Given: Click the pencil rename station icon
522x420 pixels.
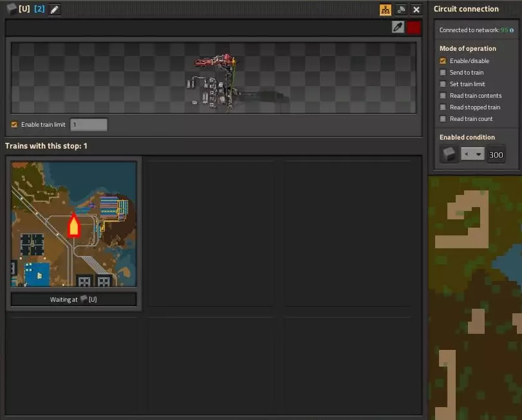Looking at the screenshot, I should (55, 9).
